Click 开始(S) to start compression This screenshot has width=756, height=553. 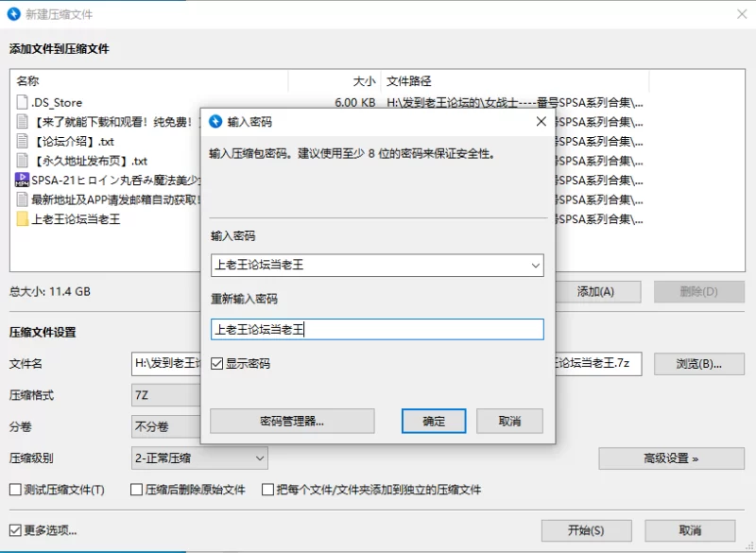point(586,530)
